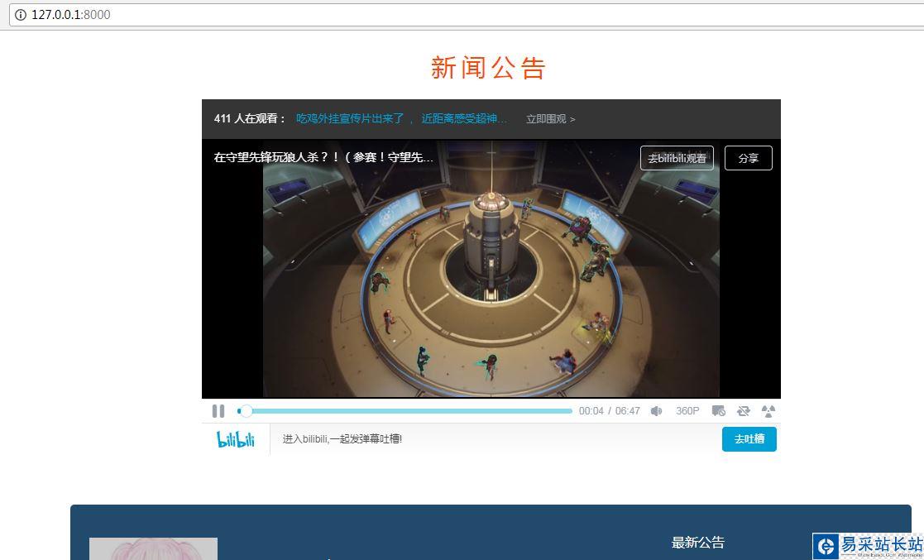Mute the video volume speaker icon
The image size is (924, 560).
coord(657,411)
